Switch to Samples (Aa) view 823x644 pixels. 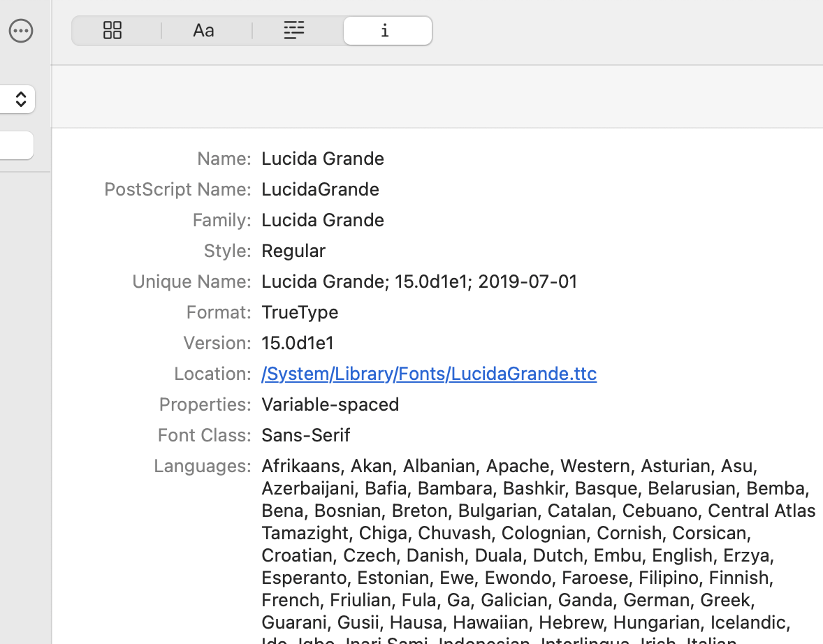click(x=203, y=31)
